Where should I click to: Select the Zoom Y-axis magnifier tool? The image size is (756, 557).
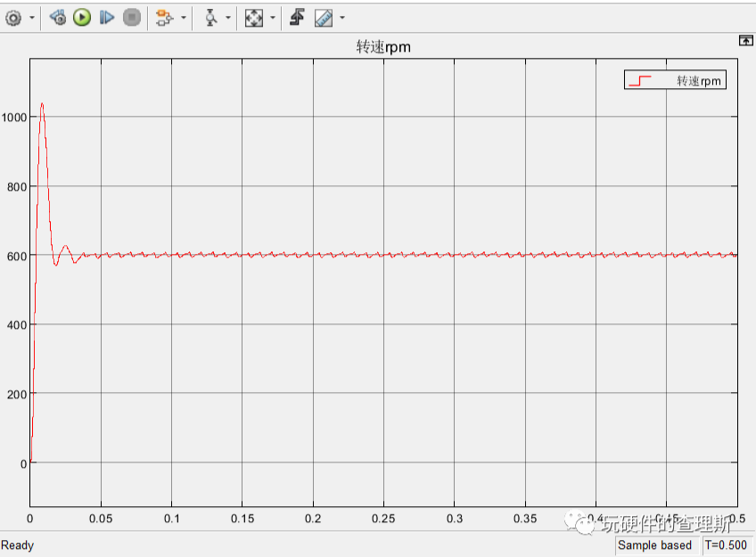pos(210,18)
